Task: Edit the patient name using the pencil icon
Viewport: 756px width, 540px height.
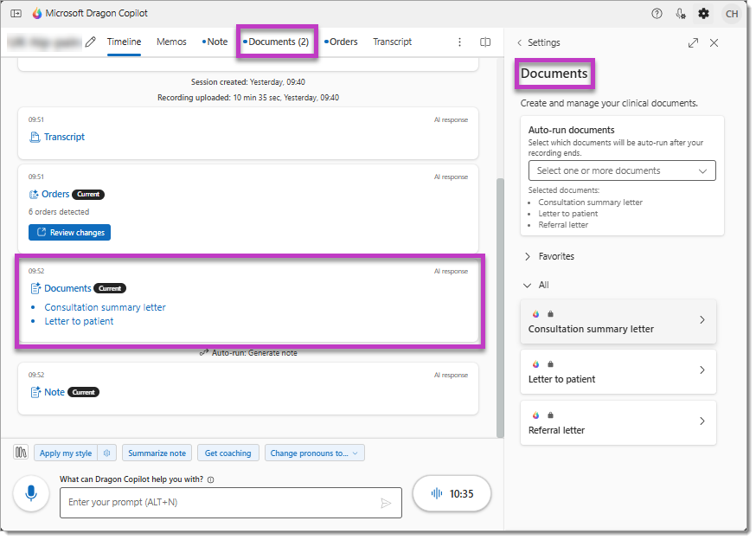Action: pos(91,41)
